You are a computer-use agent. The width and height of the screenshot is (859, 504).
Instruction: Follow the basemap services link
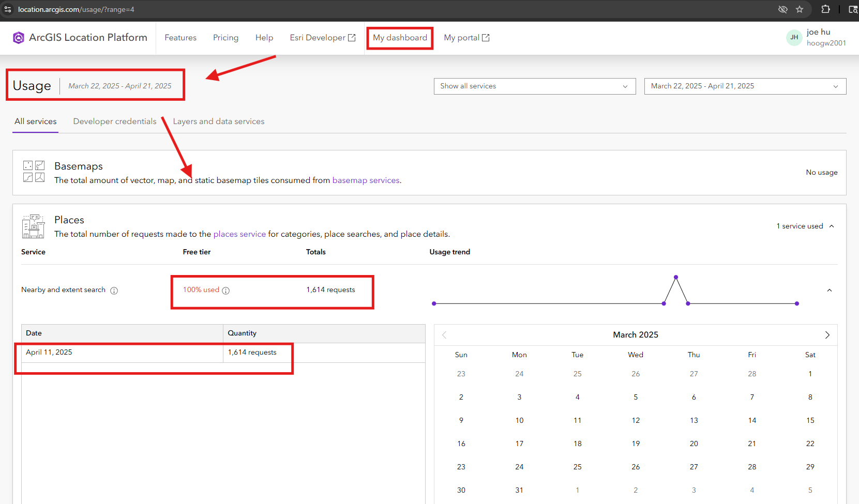click(x=366, y=180)
